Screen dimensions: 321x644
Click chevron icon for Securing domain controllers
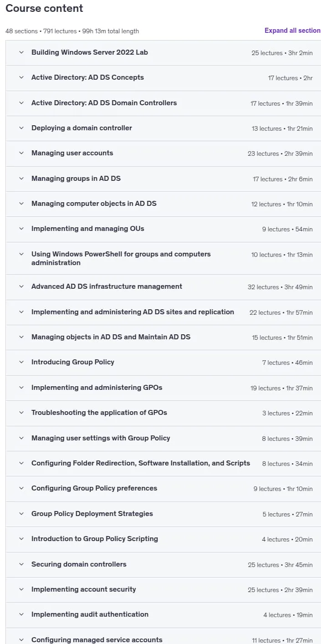click(x=21, y=564)
